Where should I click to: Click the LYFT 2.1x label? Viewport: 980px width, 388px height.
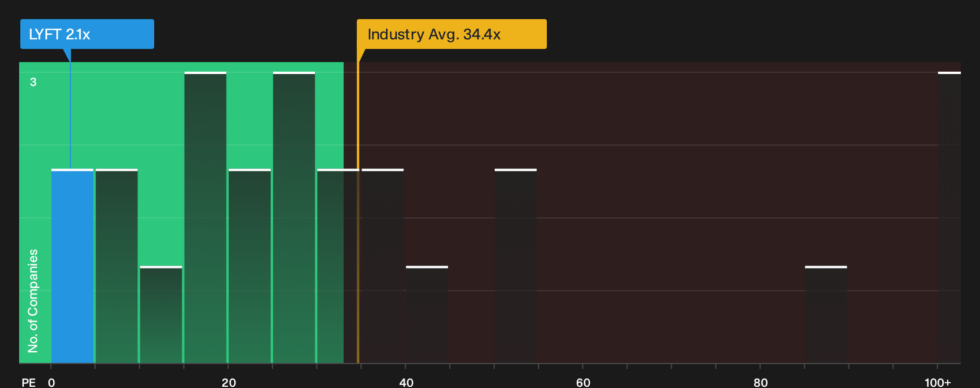coord(87,34)
